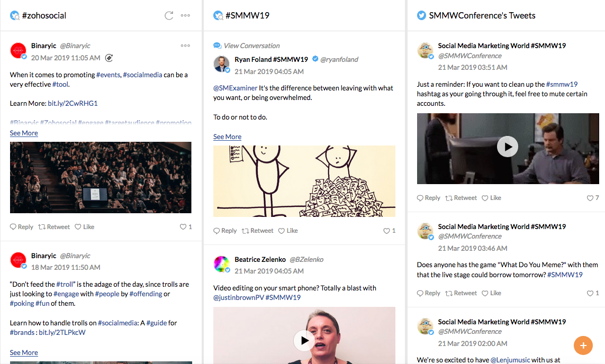The width and height of the screenshot is (605, 364).
Task: Expand See More on Ryan Foland tweet
Action: coord(227,136)
